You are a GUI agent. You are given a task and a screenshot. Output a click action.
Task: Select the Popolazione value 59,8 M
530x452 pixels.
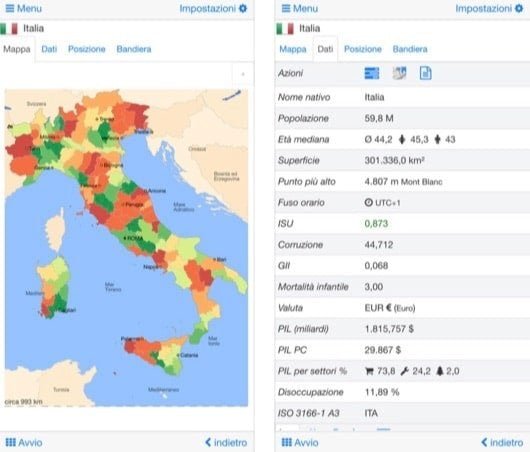379,118
